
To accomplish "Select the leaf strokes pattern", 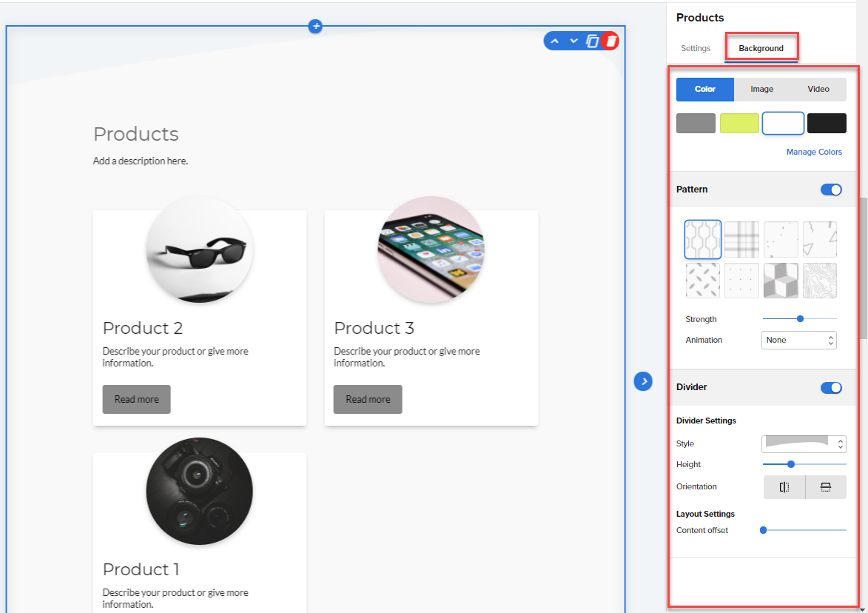I will 702,280.
